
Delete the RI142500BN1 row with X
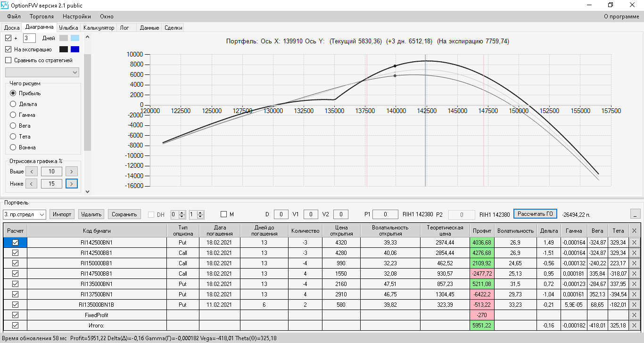(634, 242)
